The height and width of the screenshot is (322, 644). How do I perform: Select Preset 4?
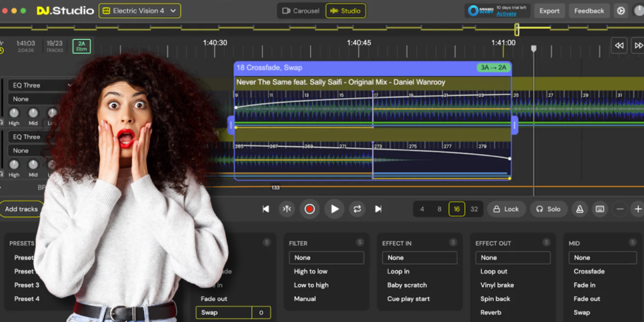[x=26, y=299]
